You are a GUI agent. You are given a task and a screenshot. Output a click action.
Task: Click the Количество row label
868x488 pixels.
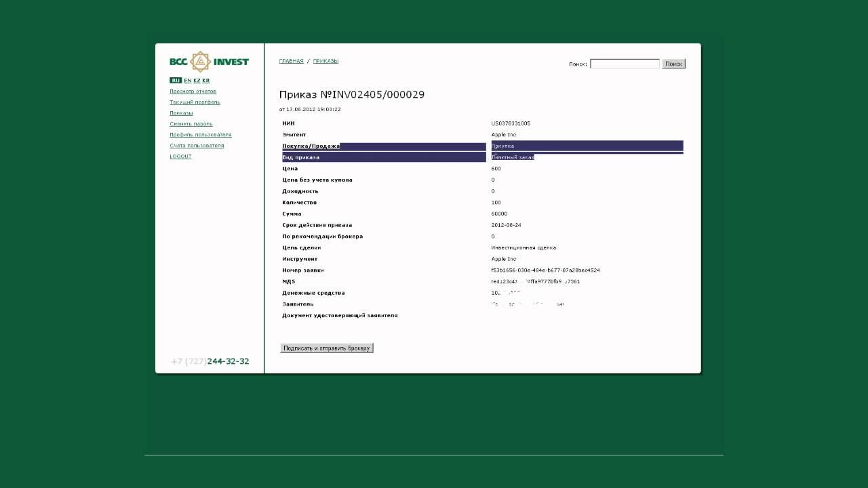[300, 203]
